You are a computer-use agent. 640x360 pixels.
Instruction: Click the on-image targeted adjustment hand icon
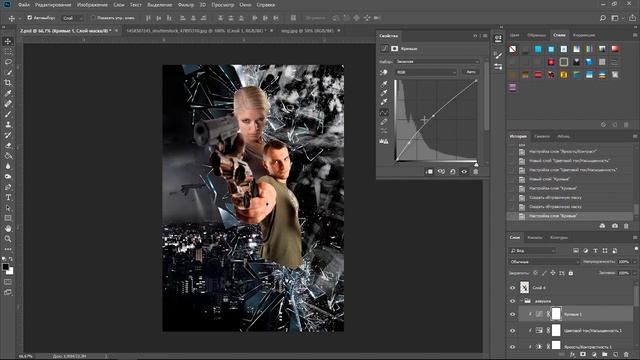384,72
